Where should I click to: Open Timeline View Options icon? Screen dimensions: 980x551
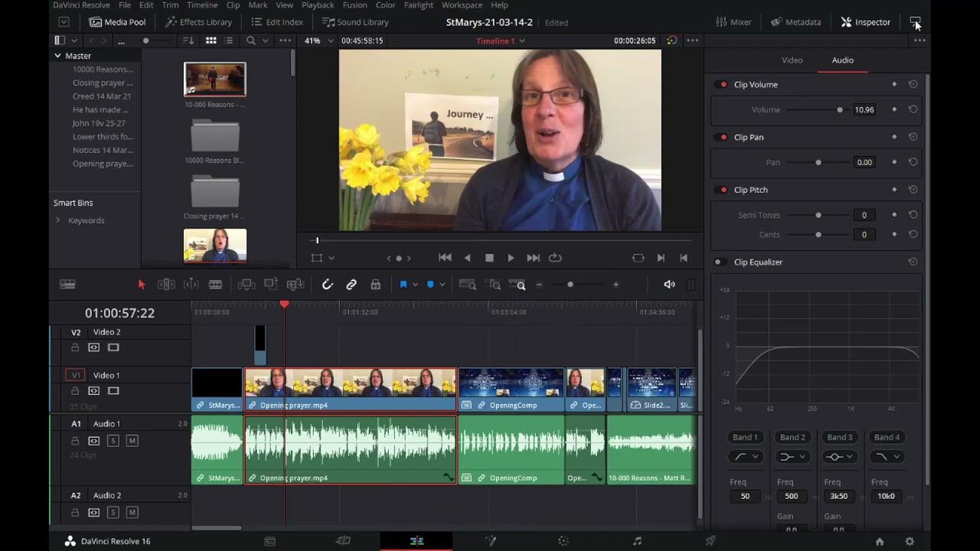67,285
